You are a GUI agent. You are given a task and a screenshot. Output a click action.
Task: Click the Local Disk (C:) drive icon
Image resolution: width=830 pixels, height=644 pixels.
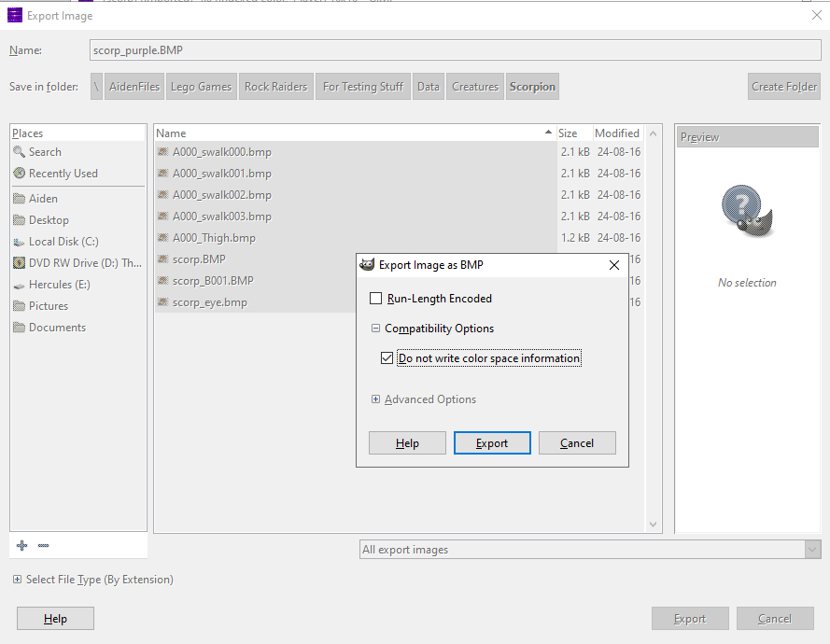pyautogui.click(x=19, y=242)
